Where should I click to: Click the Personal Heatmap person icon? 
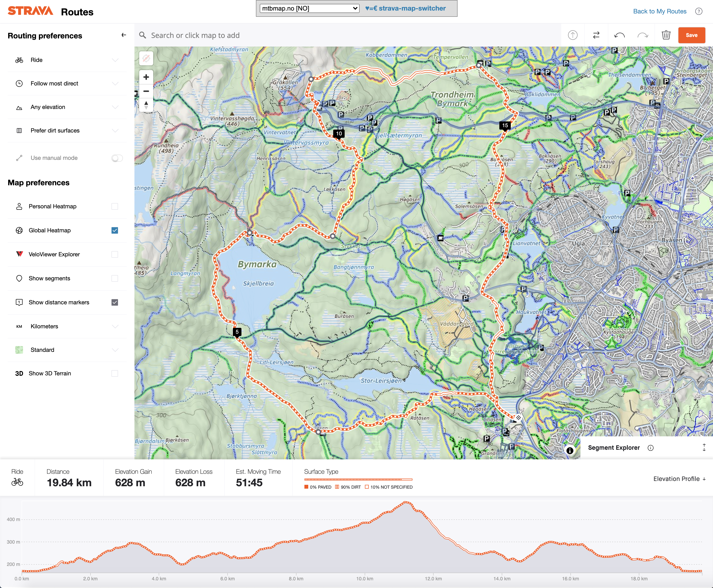point(19,206)
